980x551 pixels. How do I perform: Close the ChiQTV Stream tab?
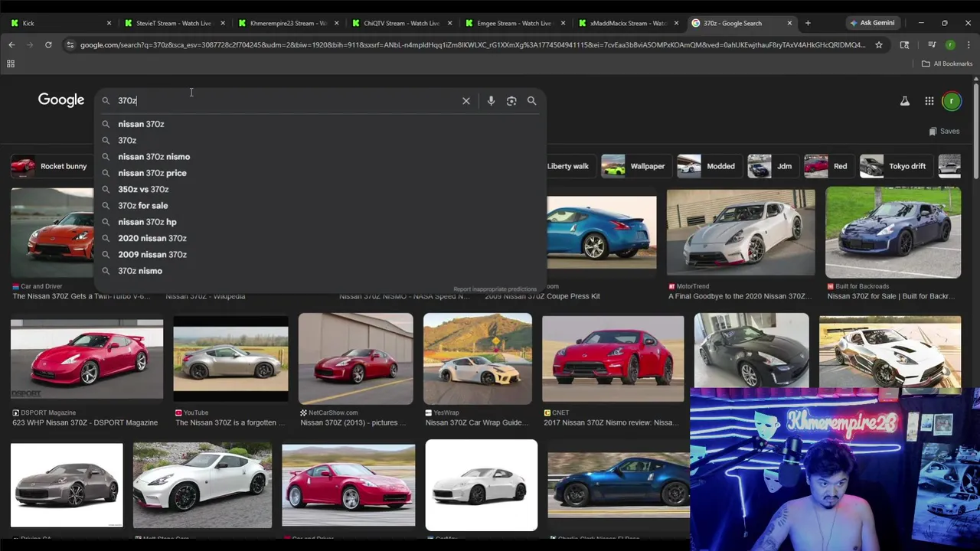449,23
